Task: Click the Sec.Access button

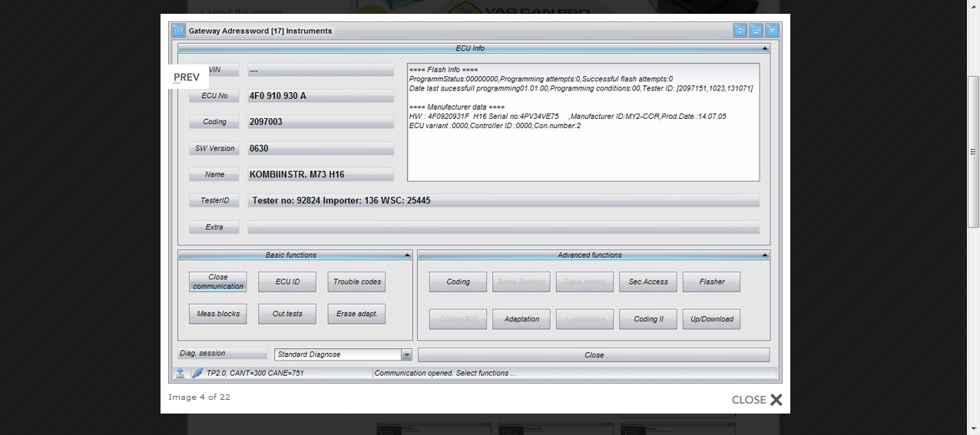Action: pos(648,282)
